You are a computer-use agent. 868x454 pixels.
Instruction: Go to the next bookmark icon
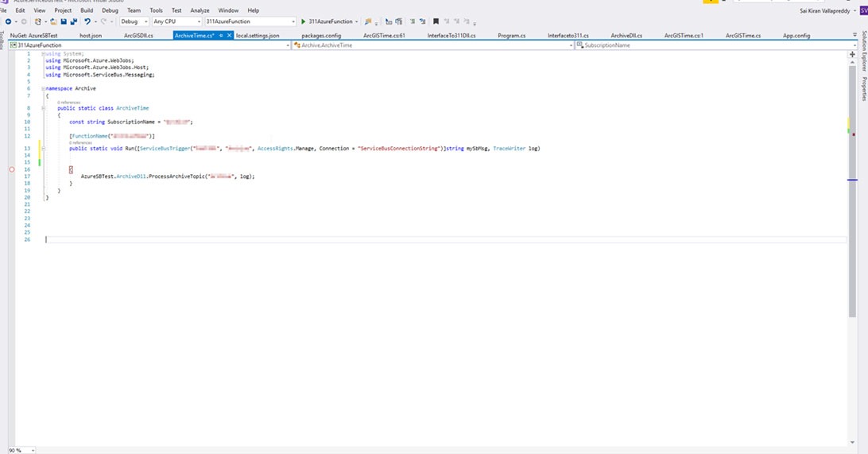pos(457,21)
